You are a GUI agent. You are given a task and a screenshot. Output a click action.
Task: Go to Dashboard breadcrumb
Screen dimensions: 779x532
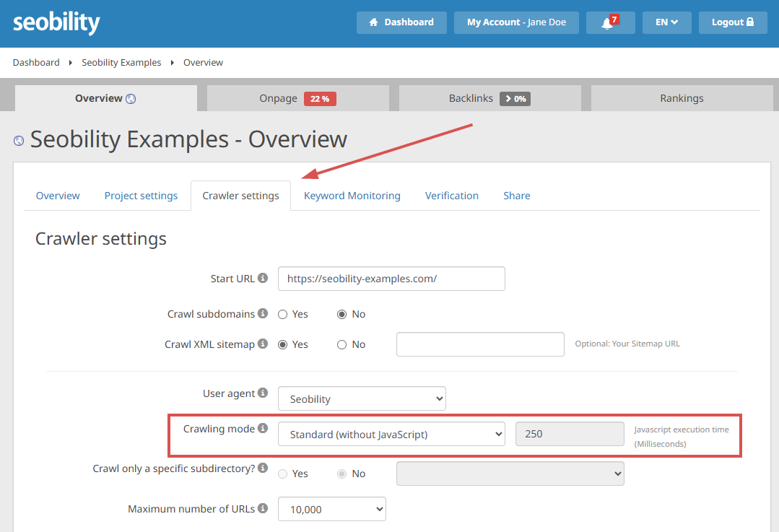(36, 63)
